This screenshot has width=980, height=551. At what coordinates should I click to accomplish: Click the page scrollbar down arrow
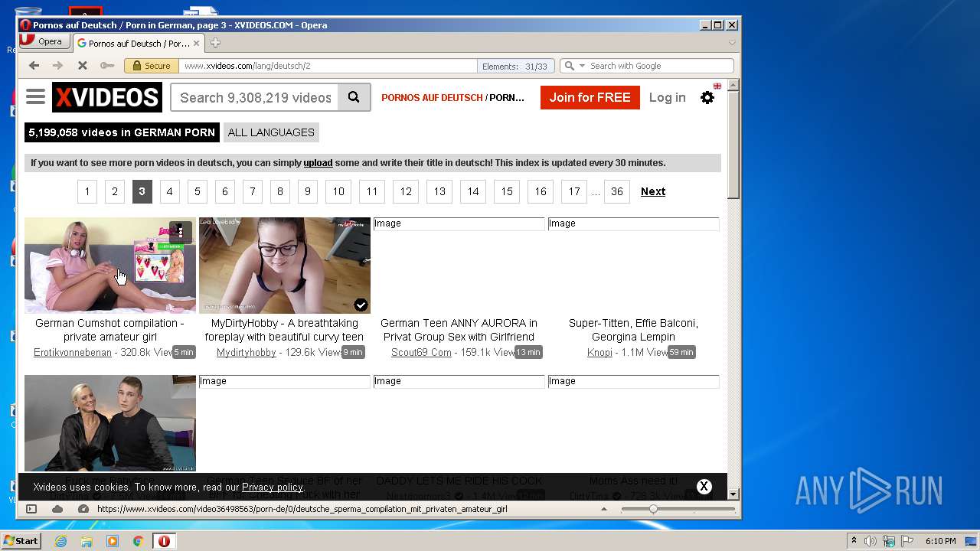pos(733,494)
